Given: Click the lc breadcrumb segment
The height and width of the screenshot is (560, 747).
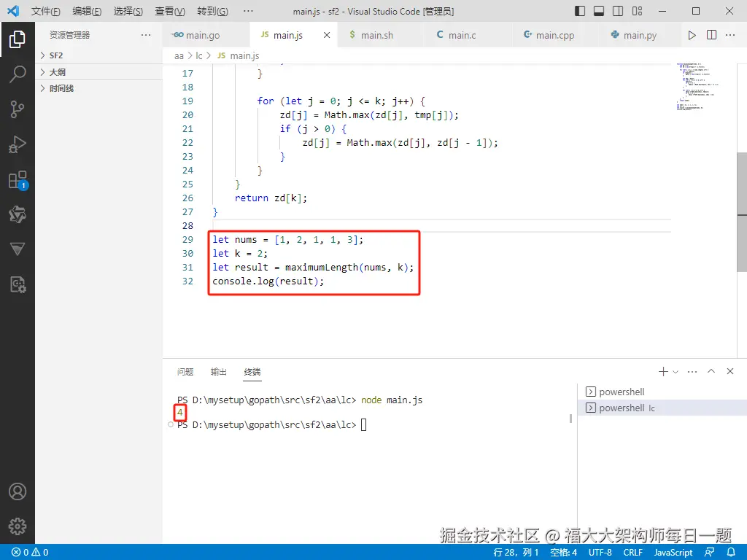Looking at the screenshot, I should pos(199,55).
